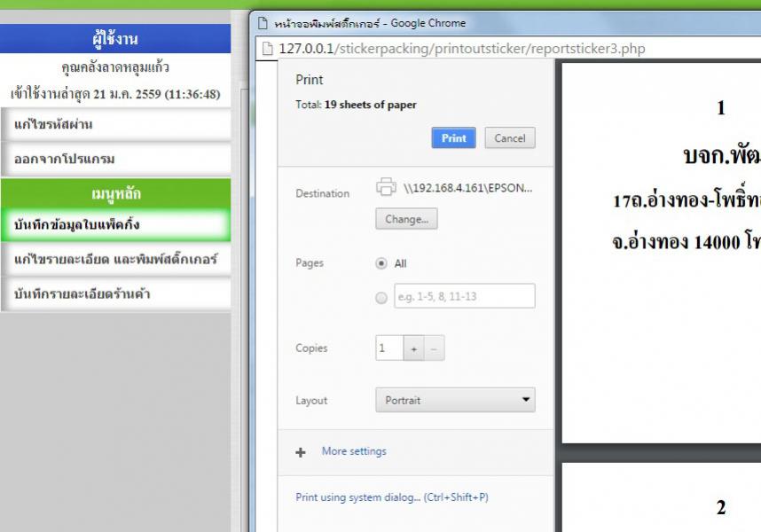The height and width of the screenshot is (532, 761).
Task: Click Change... to pick another destination
Action: (x=406, y=219)
